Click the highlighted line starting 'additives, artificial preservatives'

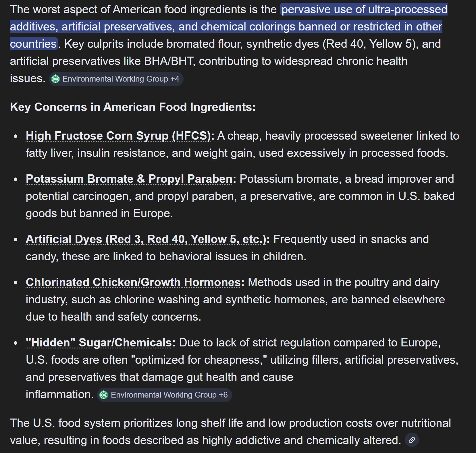coord(226,27)
